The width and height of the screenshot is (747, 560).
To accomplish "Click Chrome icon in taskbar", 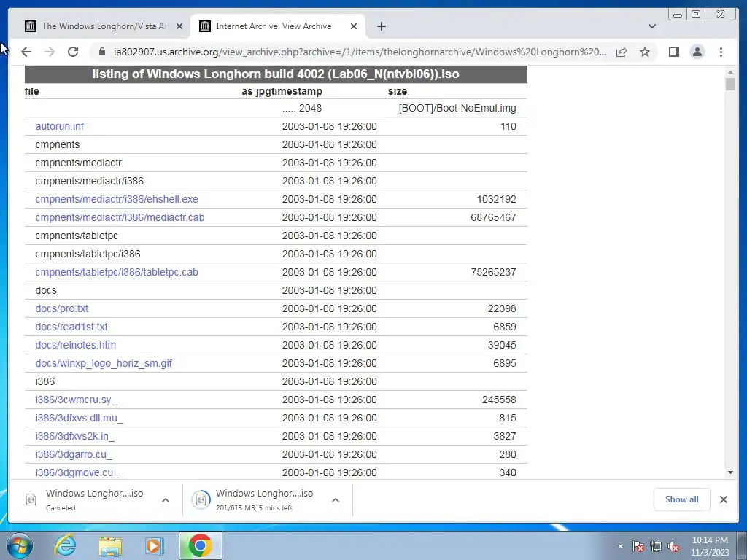I will (x=201, y=545).
